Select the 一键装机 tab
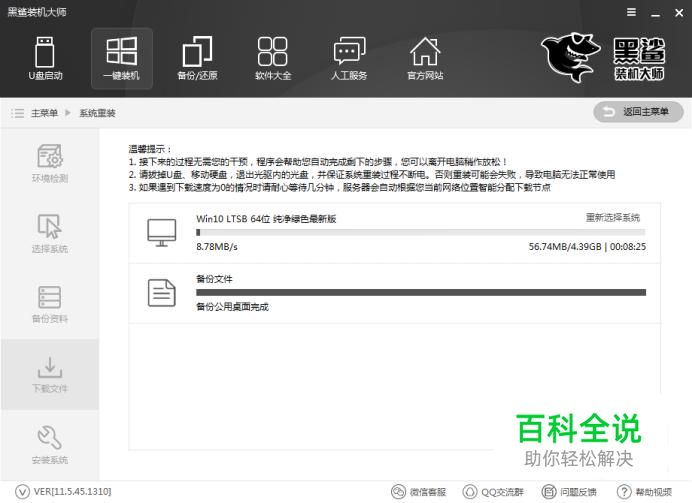Screen dimensions: 692x503 tap(122, 59)
